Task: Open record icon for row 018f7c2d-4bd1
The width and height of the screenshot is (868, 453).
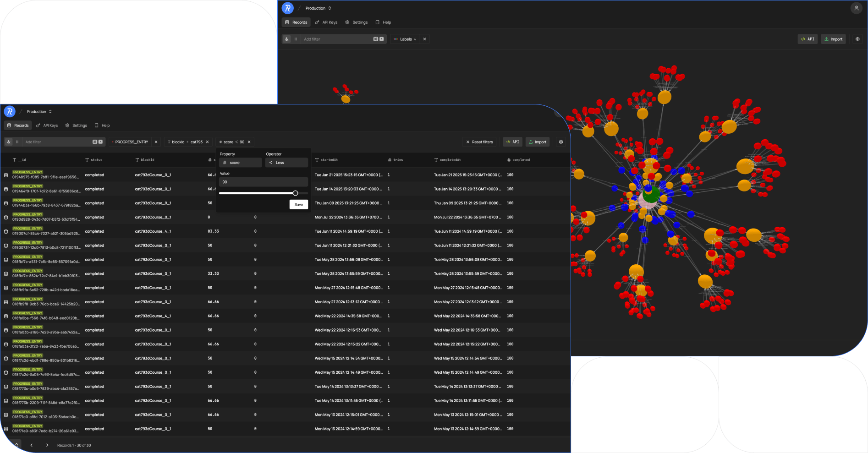Action: [6, 359]
